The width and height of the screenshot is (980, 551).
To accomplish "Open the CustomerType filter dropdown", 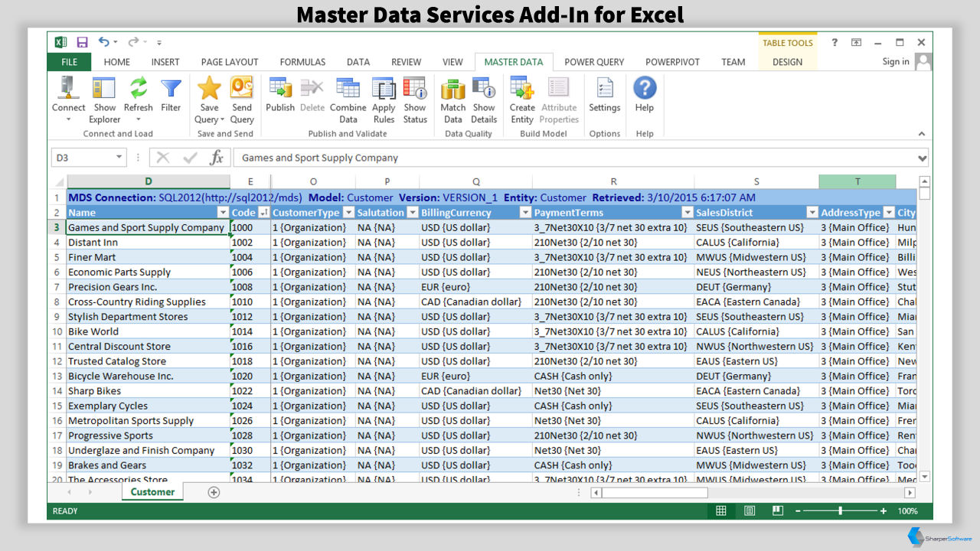I will point(348,213).
